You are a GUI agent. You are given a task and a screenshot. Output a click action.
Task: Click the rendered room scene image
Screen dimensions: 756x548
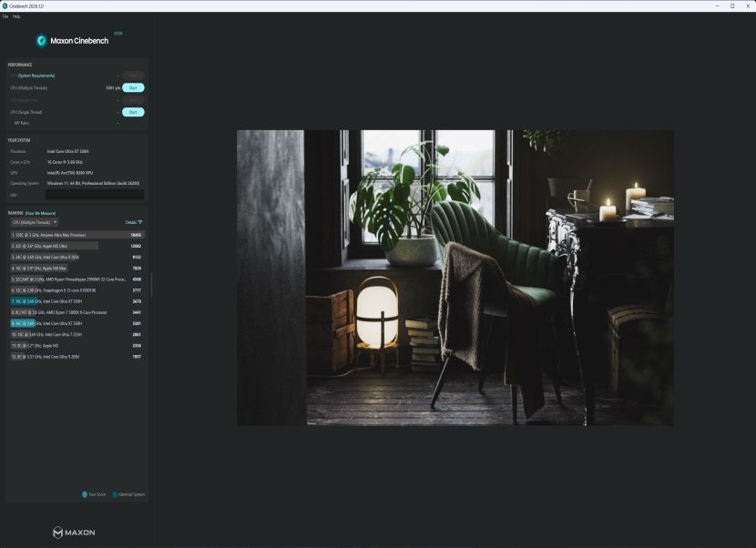click(455, 278)
